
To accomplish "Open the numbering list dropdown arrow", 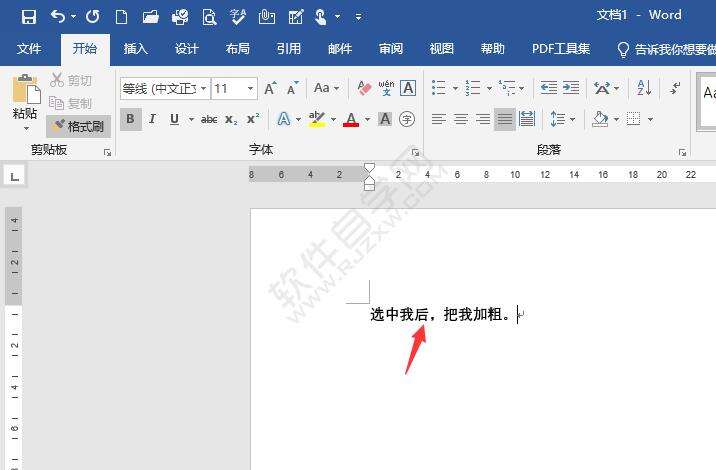I will click(x=489, y=88).
